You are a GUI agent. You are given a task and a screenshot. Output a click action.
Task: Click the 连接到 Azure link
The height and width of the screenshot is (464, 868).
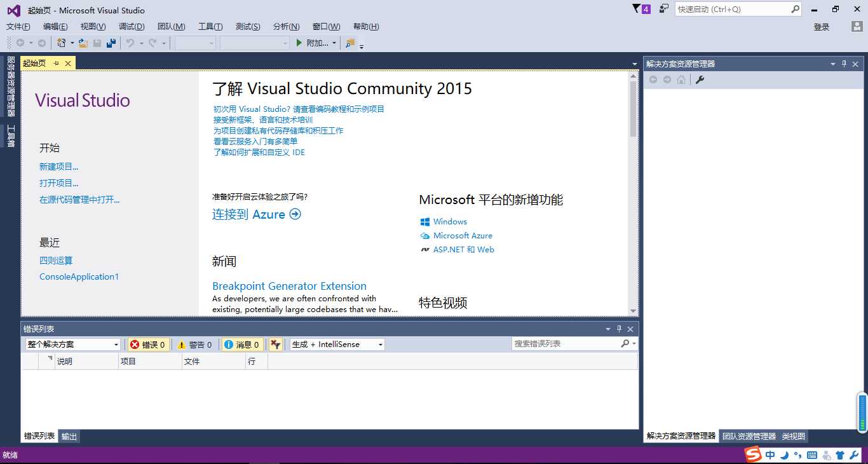pyautogui.click(x=257, y=214)
